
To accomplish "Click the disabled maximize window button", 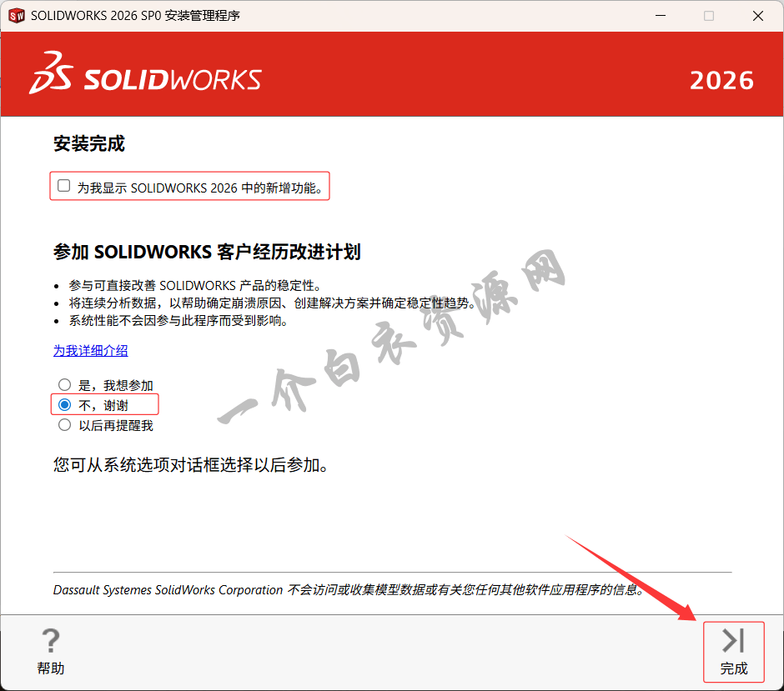I will (x=709, y=16).
